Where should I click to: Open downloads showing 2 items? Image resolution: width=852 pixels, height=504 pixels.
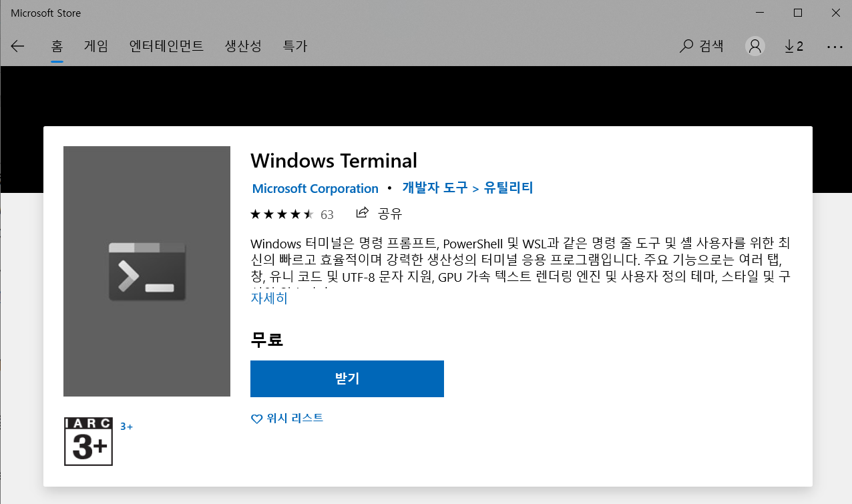coord(793,46)
